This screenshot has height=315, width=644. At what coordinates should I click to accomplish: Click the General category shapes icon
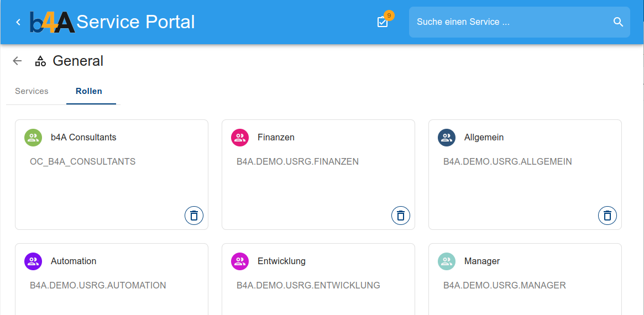point(40,61)
